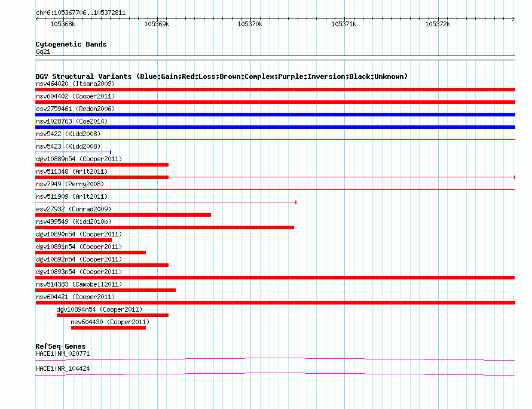Click the Cytogenetic Bands track title

tap(71, 44)
